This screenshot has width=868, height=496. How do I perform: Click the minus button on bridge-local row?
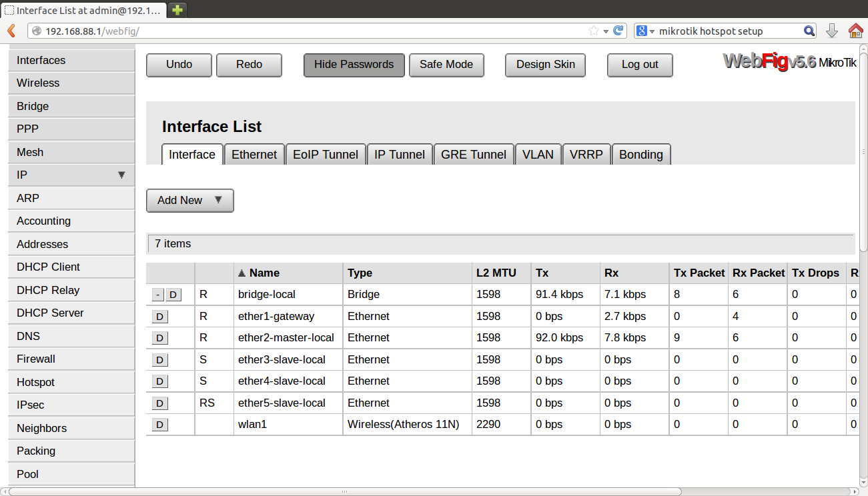coord(157,295)
